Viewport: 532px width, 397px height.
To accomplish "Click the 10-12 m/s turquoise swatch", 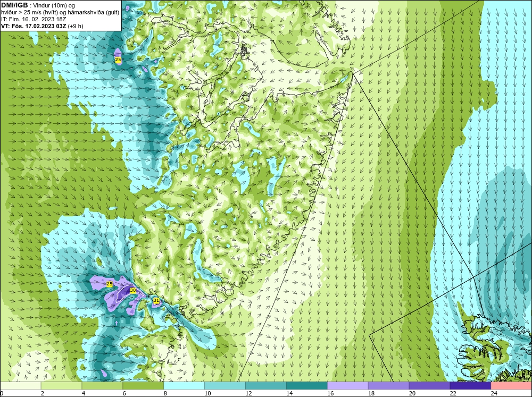I will pyautogui.click(x=225, y=386).
